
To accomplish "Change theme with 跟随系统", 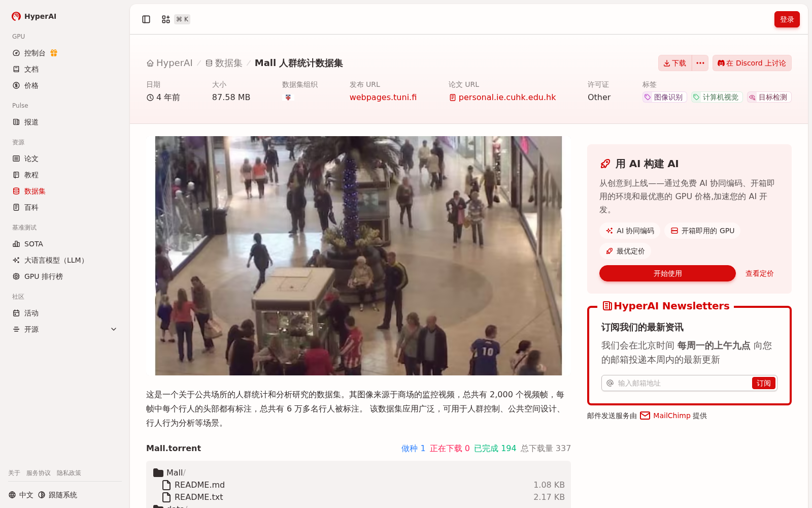I will (57, 495).
